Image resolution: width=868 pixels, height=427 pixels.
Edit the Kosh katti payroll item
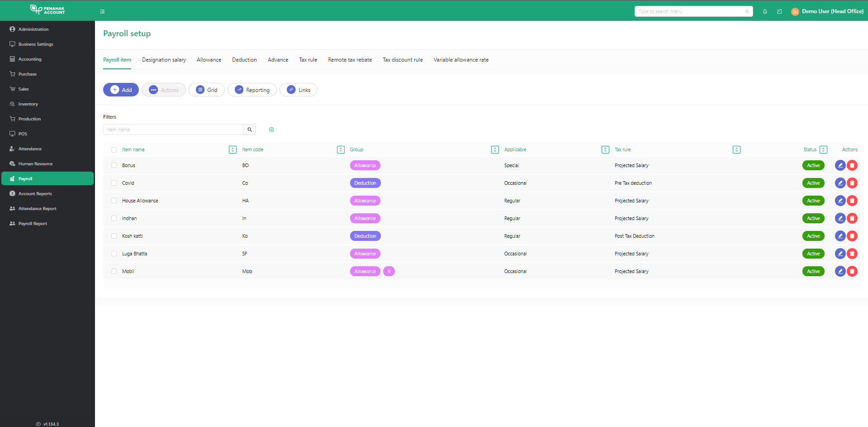point(840,236)
